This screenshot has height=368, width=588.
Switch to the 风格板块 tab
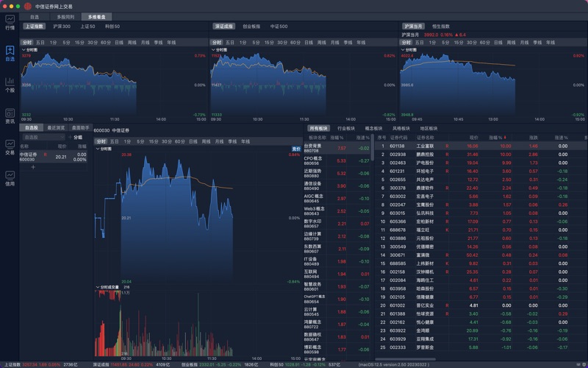coord(401,128)
